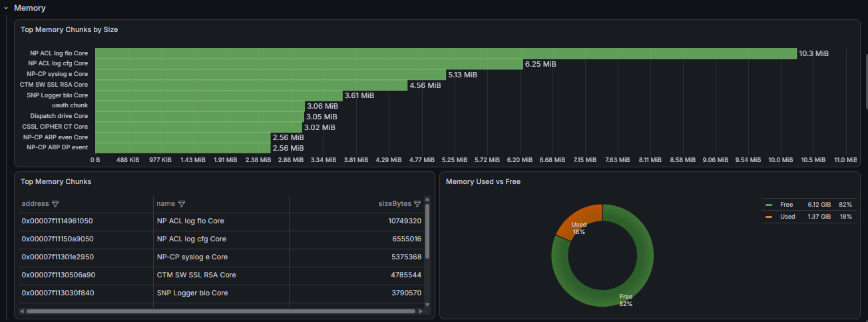This screenshot has width=868, height=322.
Task: Open the Memory Used vs Free panel title
Action: pos(483,181)
